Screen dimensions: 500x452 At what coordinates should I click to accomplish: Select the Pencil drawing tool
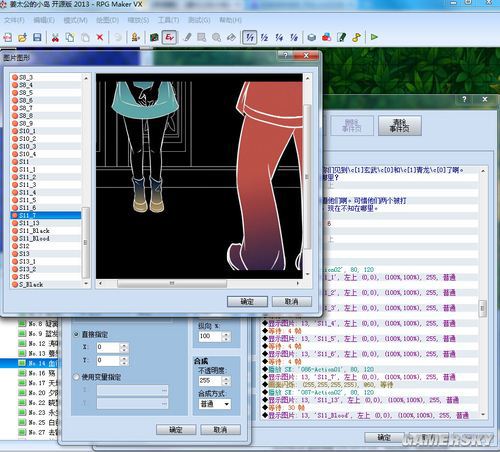click(x=188, y=37)
